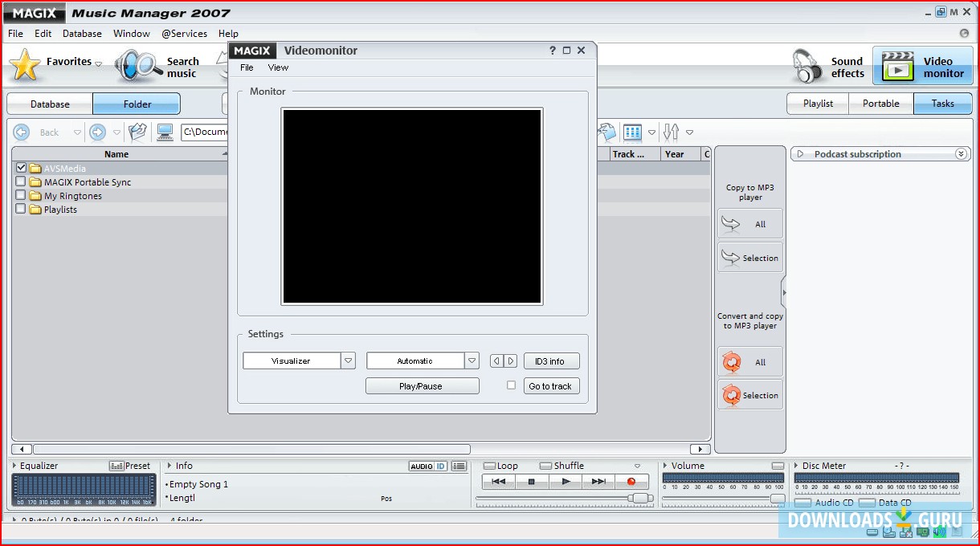Image resolution: width=980 pixels, height=546 pixels.
Task: Check the MAGIX Portable Sync folder
Action: click(x=20, y=181)
